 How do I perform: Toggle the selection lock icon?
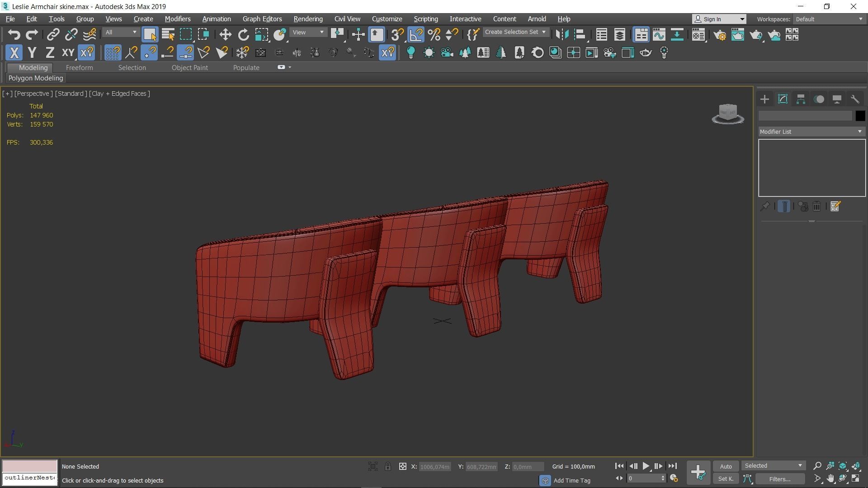click(388, 466)
